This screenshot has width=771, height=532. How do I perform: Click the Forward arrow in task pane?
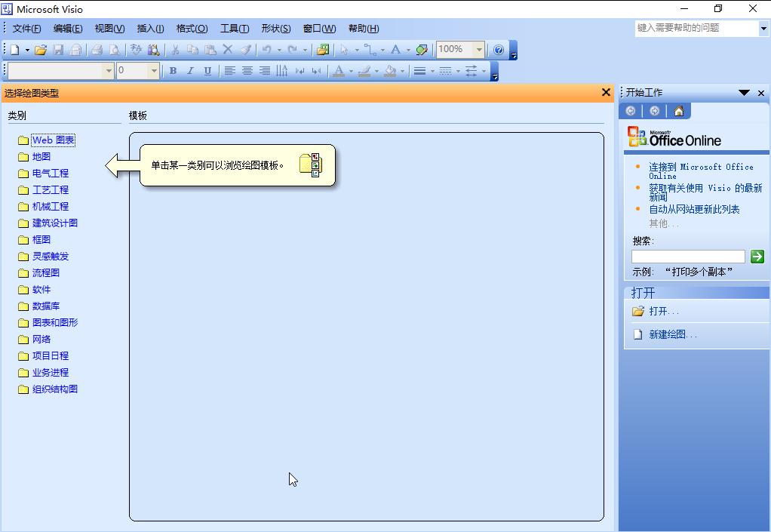[x=655, y=111]
